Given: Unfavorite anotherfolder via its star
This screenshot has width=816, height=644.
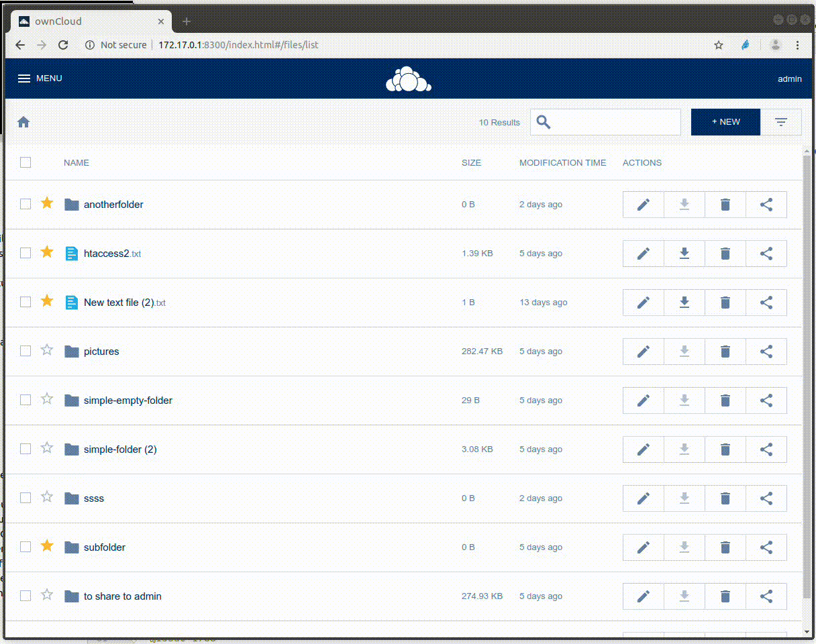Looking at the screenshot, I should click(x=47, y=203).
